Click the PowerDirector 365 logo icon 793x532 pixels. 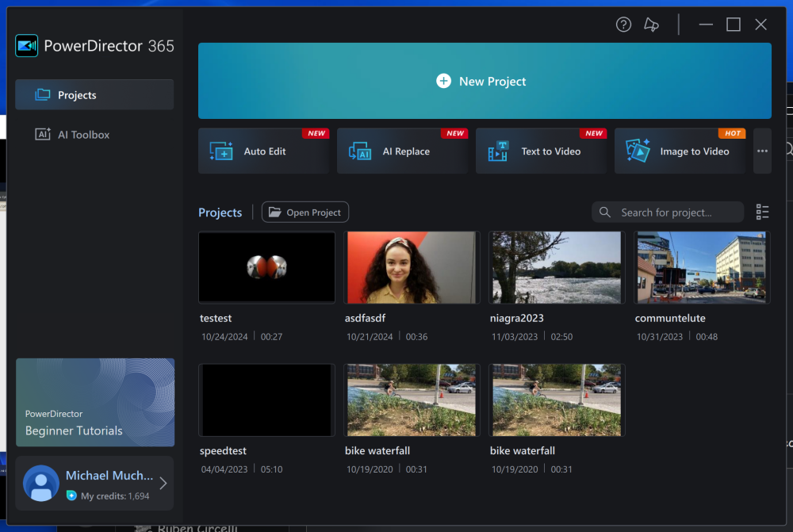coord(26,46)
